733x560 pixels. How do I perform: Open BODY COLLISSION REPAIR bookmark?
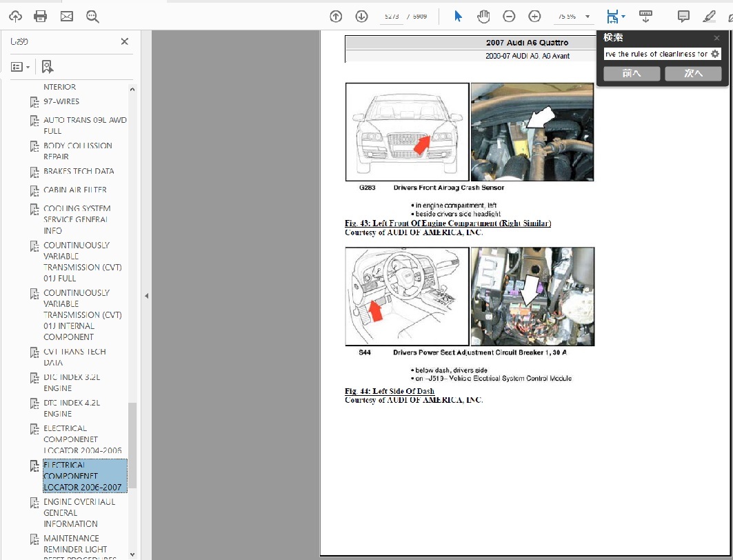pyautogui.click(x=78, y=151)
